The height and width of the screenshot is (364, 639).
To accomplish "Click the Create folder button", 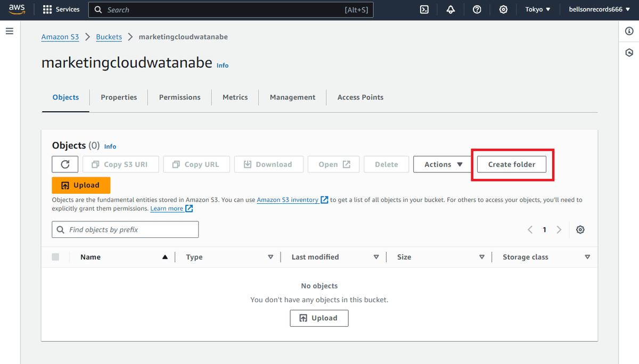I will point(512,164).
